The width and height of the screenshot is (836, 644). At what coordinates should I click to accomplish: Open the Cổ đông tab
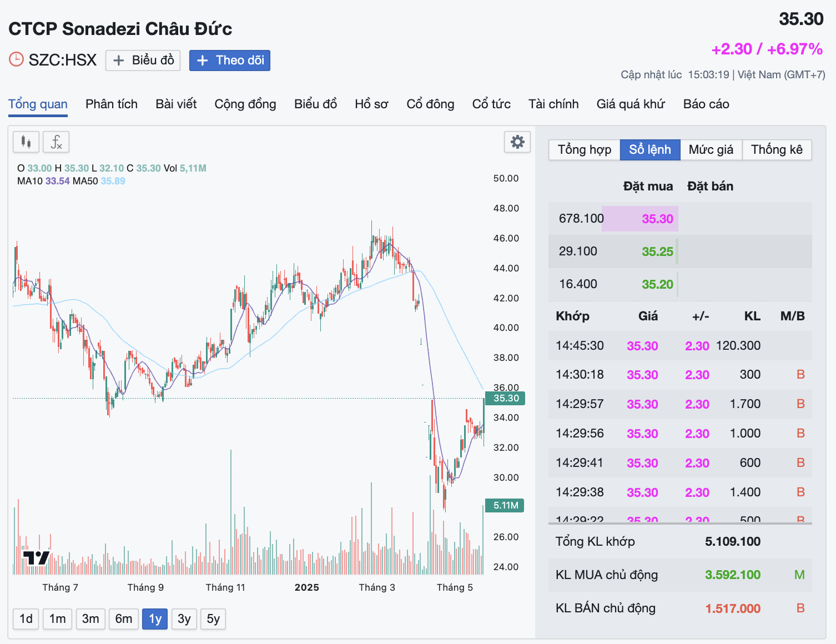[x=430, y=104]
